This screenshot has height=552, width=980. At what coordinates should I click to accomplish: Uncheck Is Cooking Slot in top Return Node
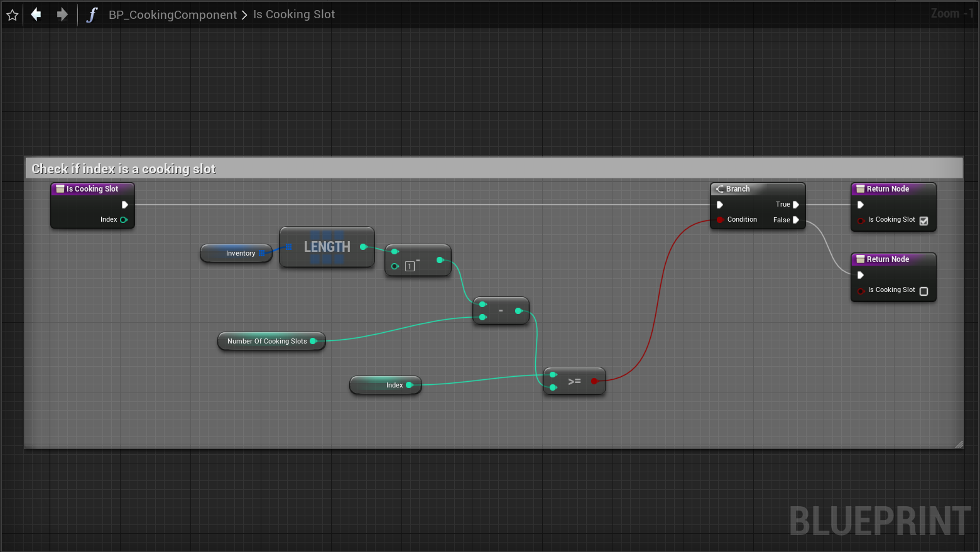click(923, 220)
